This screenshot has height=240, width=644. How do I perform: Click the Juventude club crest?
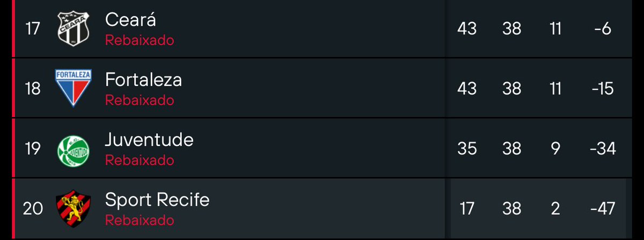pos(73,148)
